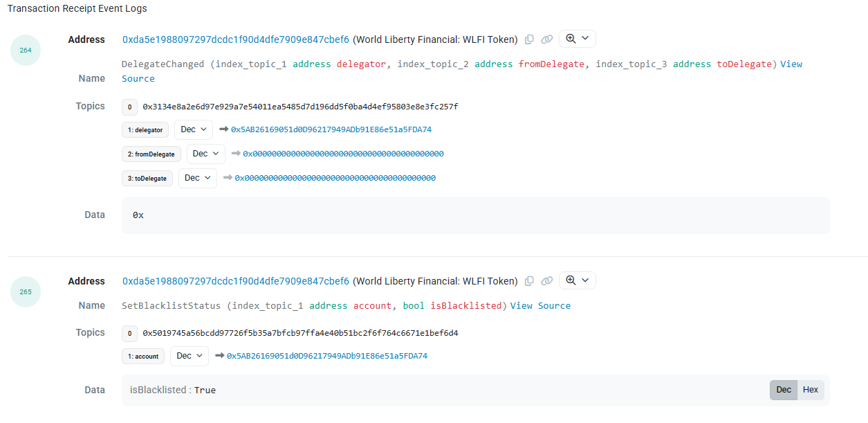Image resolution: width=868 pixels, height=423 pixels.
Task: Open the zoom filter dropdown in log 264
Action: [577, 39]
